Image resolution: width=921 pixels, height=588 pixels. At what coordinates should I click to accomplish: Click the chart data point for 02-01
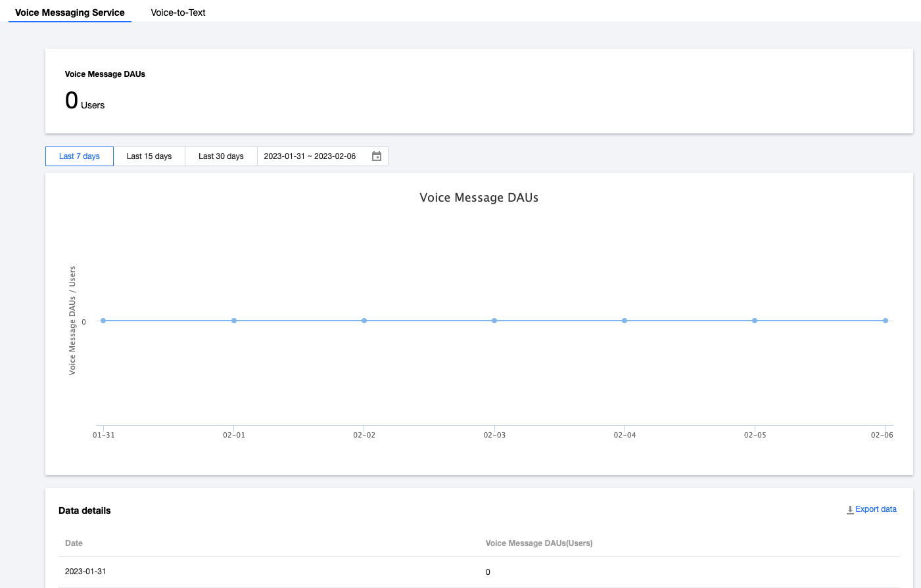pos(234,321)
